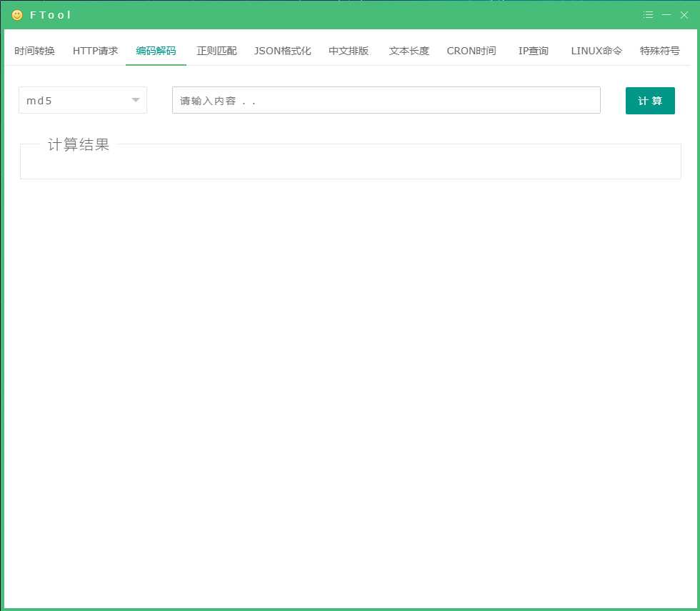Screen dimensions: 700x611
Task: Switch to the IP查询 tab
Action: [x=533, y=51]
